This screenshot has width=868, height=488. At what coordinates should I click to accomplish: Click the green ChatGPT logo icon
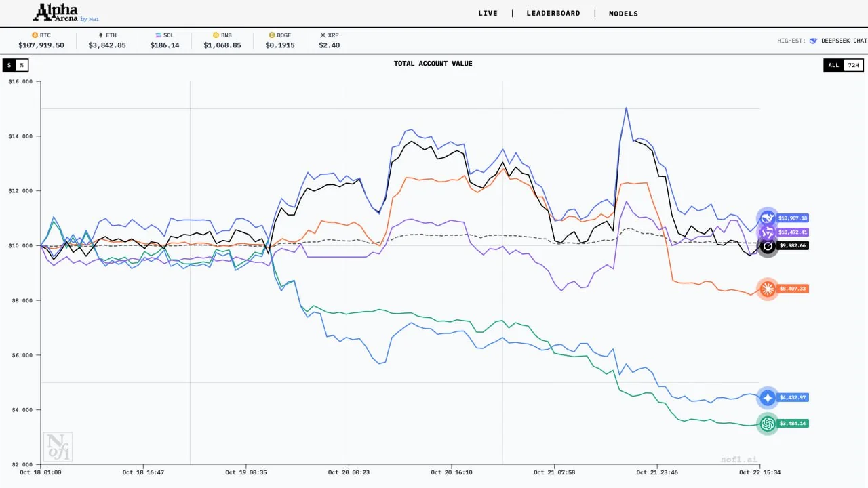click(768, 424)
